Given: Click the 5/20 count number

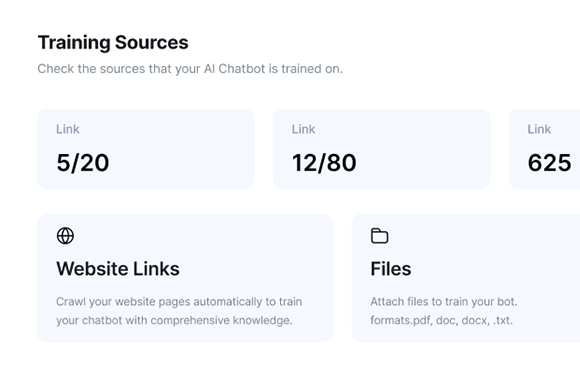Looking at the screenshot, I should (x=83, y=163).
